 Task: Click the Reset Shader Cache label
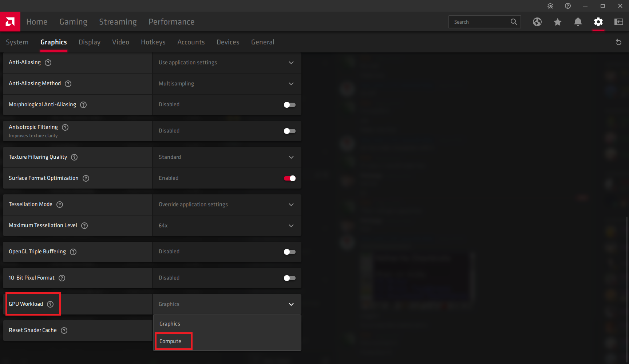tap(33, 331)
